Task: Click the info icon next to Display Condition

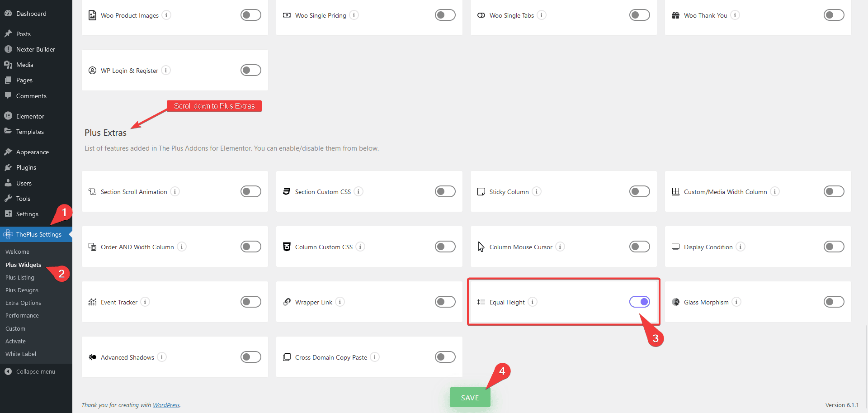Action: (x=741, y=247)
